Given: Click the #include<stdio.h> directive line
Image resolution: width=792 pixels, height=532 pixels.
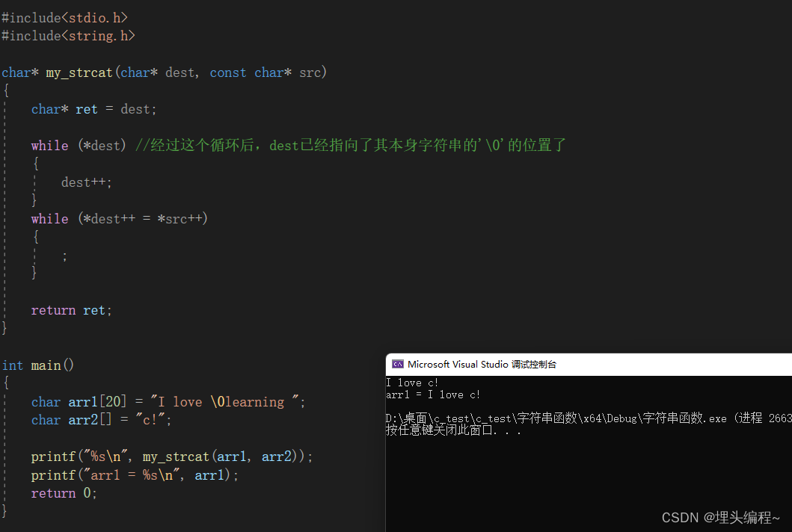Looking at the screenshot, I should tap(64, 16).
